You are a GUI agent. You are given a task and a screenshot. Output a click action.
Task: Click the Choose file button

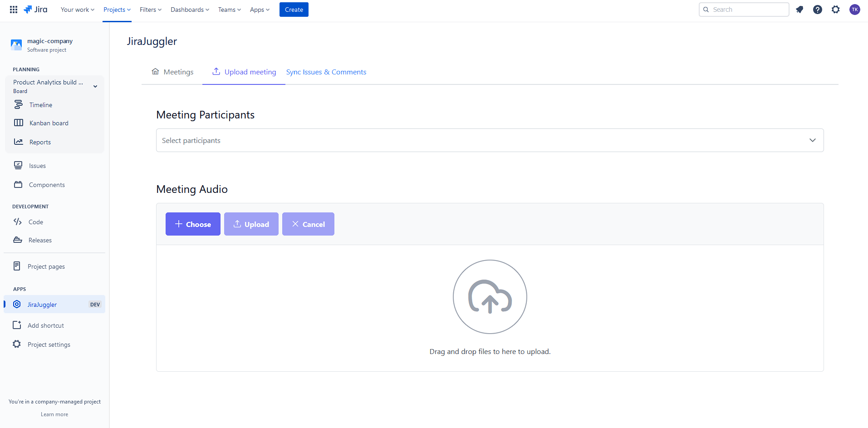pyautogui.click(x=193, y=224)
